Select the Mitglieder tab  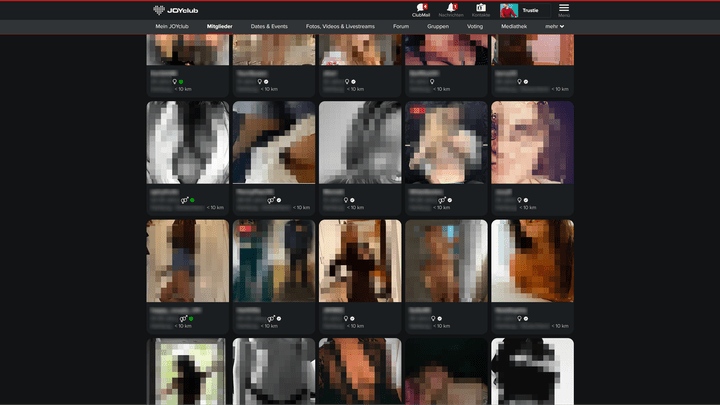[219, 26]
